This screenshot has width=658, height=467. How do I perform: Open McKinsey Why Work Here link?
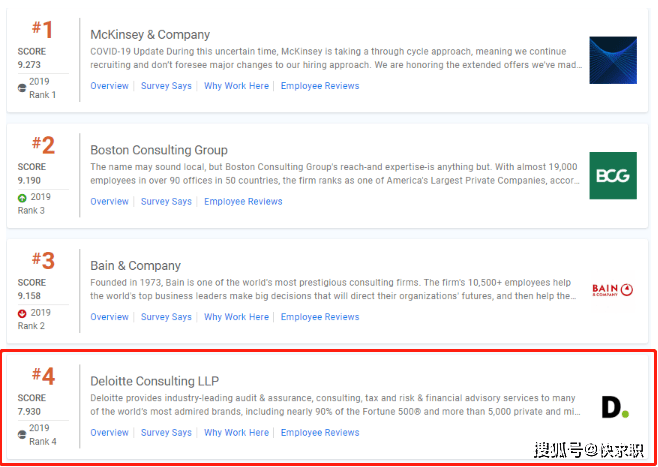(x=236, y=86)
